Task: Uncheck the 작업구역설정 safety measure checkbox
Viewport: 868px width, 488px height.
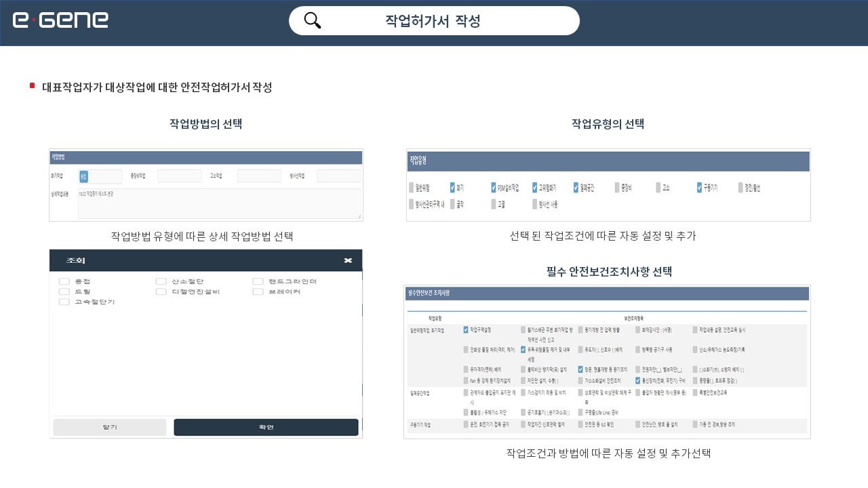Action: [466, 330]
